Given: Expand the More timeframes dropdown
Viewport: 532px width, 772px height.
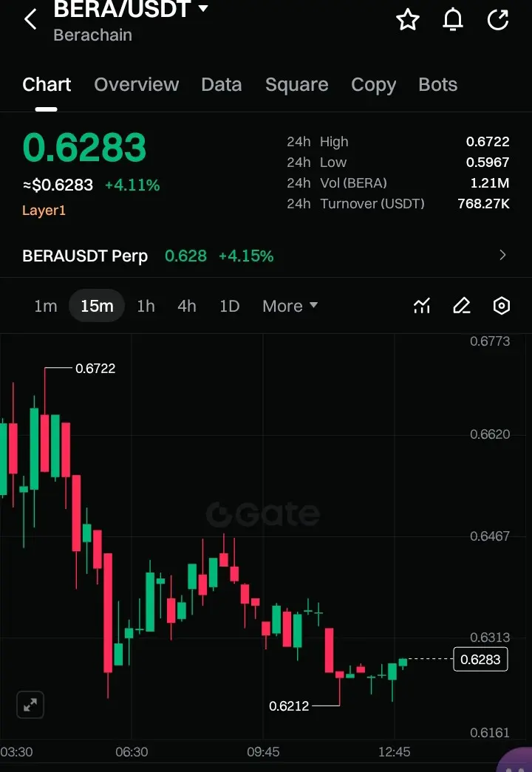Looking at the screenshot, I should click(290, 306).
